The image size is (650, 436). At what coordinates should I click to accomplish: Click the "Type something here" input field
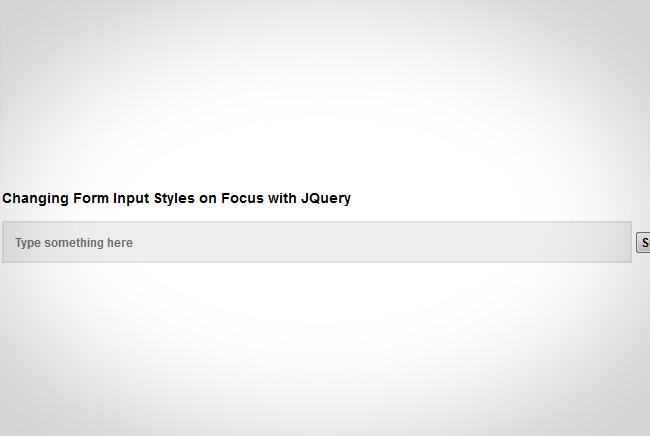click(316, 242)
